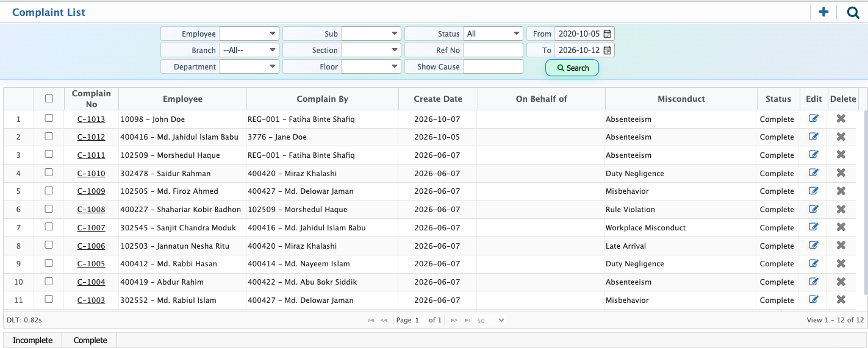
Task: Check the row for complaint C-1009
Action: pyautogui.click(x=49, y=190)
